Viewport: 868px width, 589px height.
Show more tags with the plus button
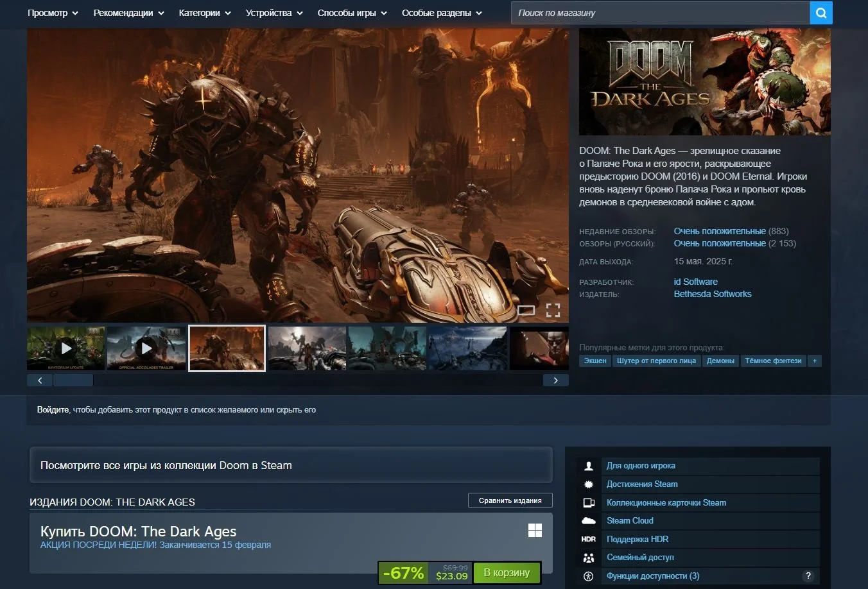click(815, 361)
